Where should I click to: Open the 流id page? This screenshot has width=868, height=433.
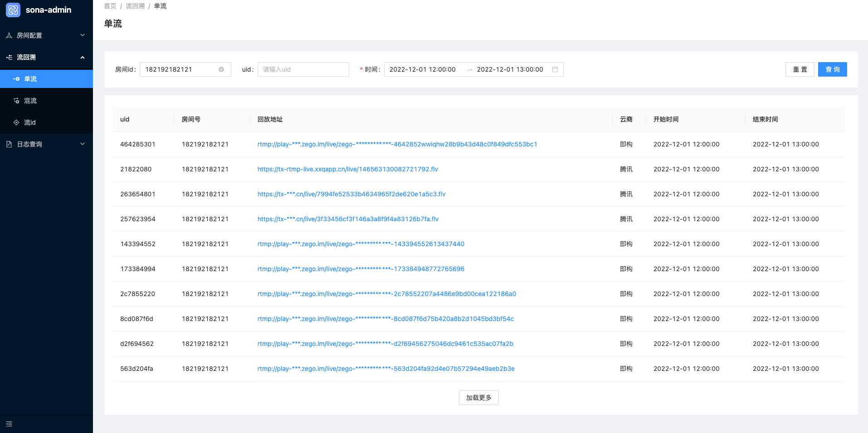coord(46,122)
